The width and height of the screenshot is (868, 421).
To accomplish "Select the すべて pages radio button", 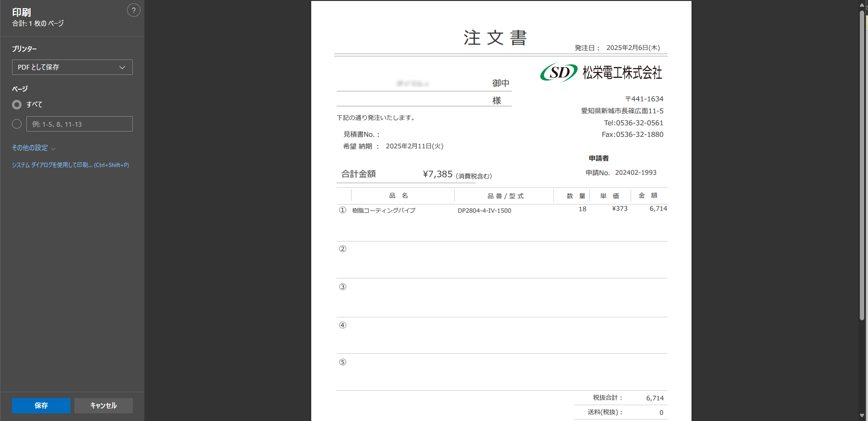I will [17, 105].
